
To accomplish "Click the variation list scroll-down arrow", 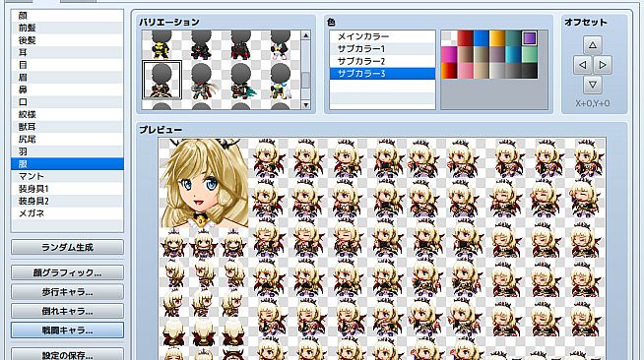I will tap(305, 105).
